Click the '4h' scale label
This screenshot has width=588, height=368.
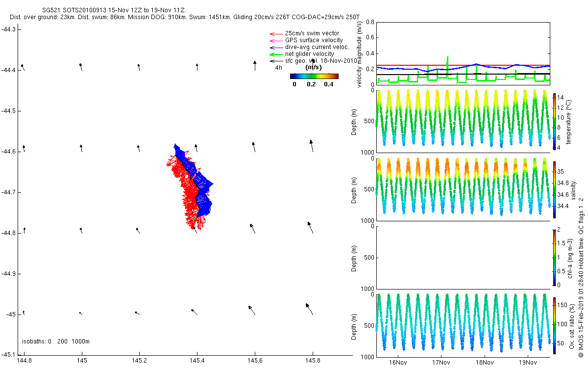click(x=278, y=68)
